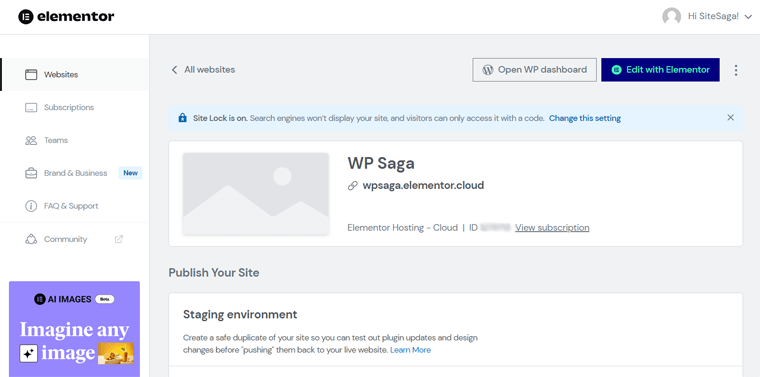Click the Staging environment heading
This screenshot has width=760, height=377.
point(240,314)
